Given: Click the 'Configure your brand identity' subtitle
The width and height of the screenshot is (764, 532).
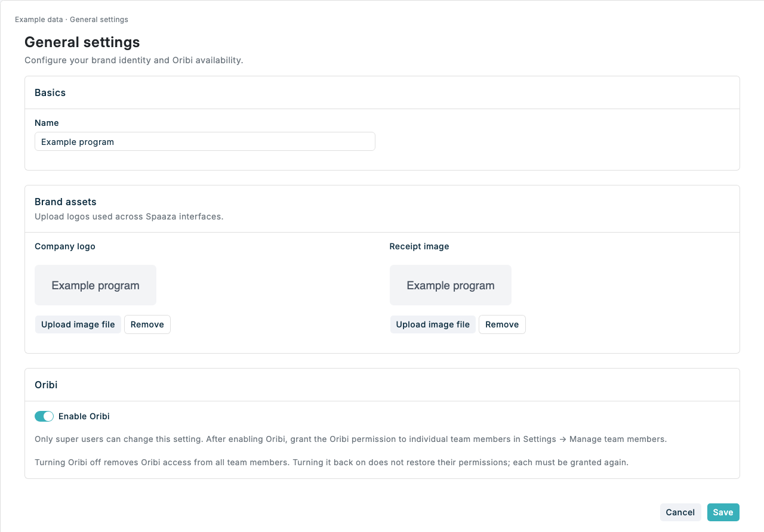Looking at the screenshot, I should tap(134, 60).
